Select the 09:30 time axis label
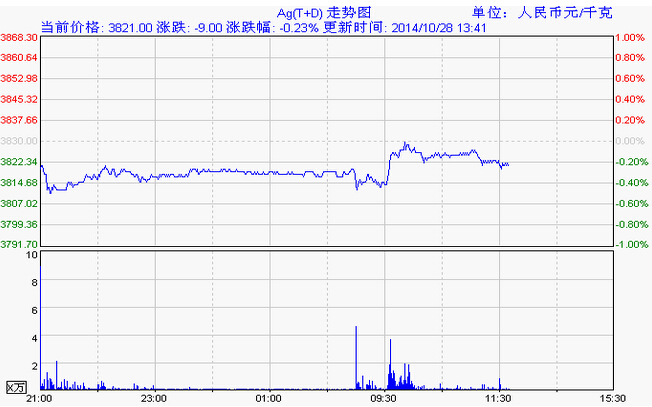 click(x=384, y=398)
